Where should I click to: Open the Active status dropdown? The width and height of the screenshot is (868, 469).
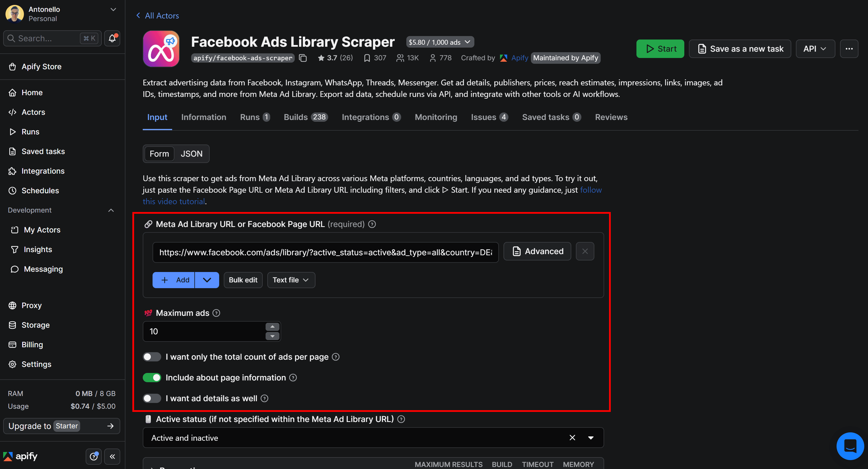[591, 437]
